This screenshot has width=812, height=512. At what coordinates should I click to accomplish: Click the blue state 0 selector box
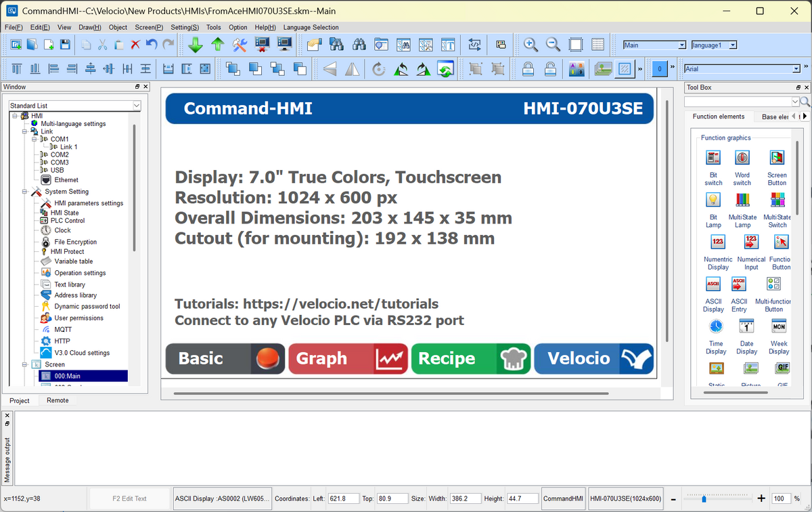pyautogui.click(x=660, y=68)
